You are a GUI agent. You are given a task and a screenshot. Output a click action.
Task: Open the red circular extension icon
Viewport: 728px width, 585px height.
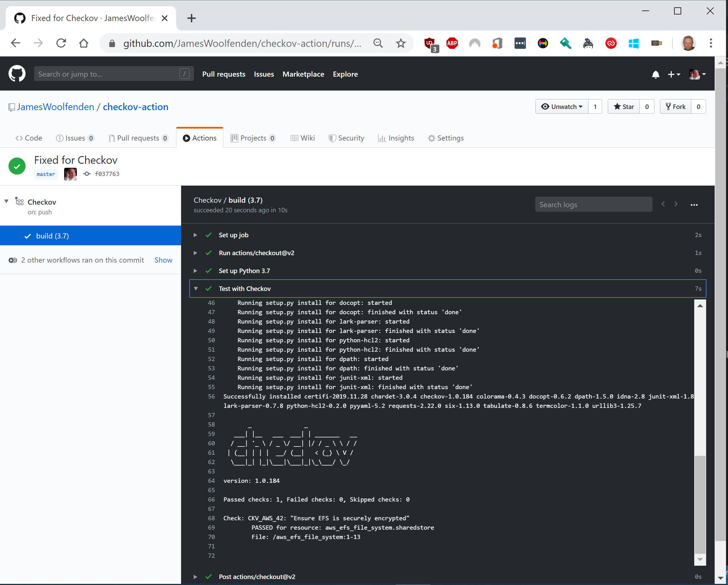[611, 43]
